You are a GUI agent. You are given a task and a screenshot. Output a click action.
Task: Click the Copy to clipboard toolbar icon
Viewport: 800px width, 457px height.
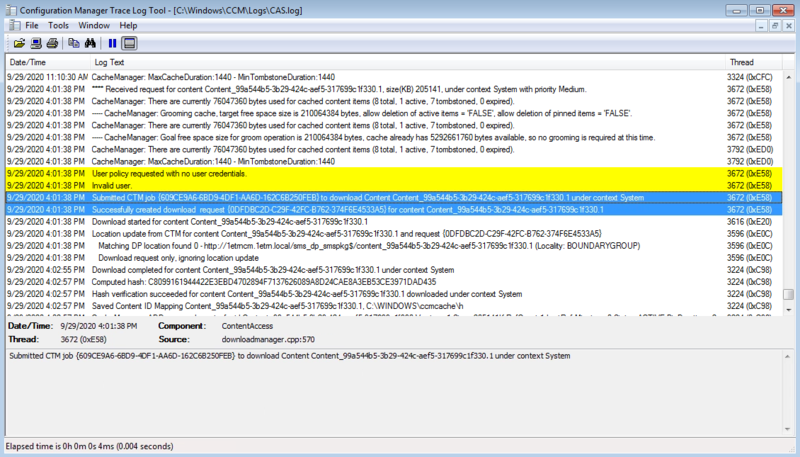pos(73,43)
